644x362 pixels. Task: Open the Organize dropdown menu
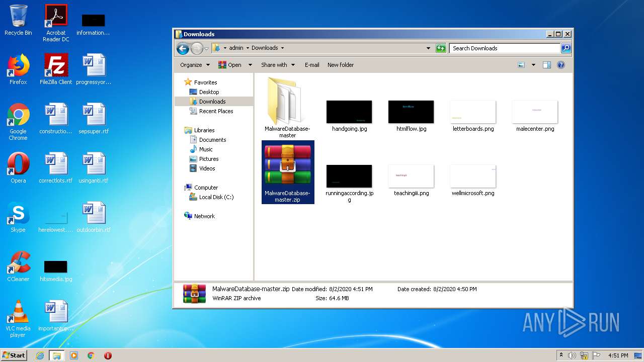click(x=194, y=65)
